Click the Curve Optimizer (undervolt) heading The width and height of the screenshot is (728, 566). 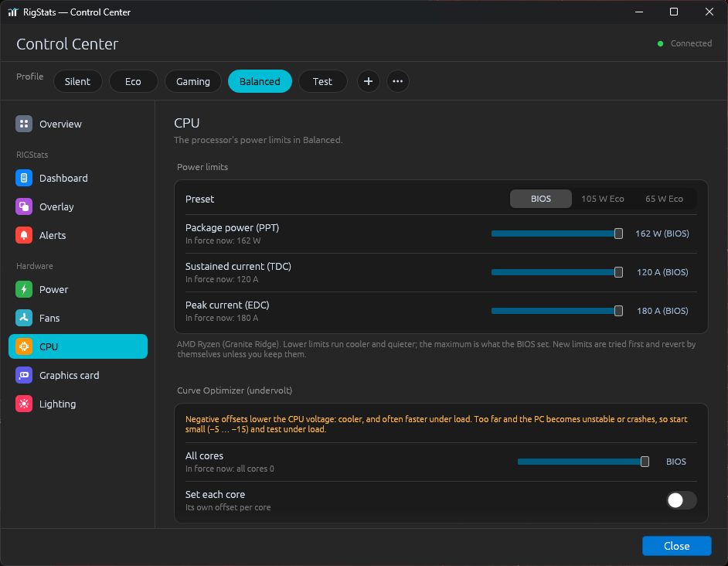click(234, 390)
